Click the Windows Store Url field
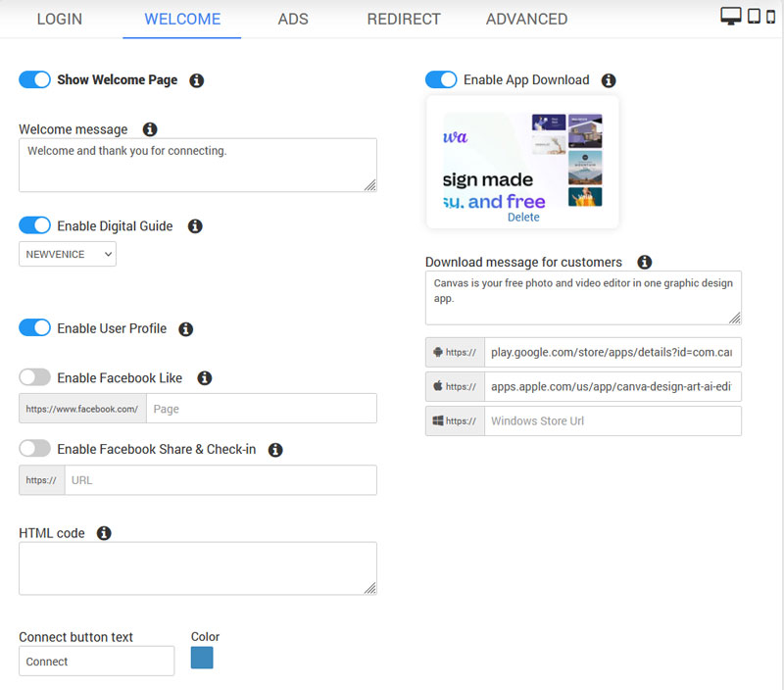 tap(612, 421)
